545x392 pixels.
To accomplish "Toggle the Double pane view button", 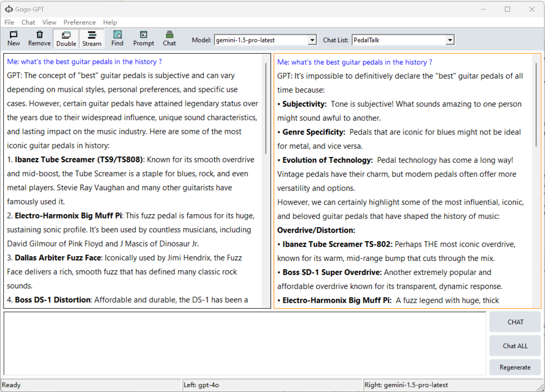I will pos(66,38).
